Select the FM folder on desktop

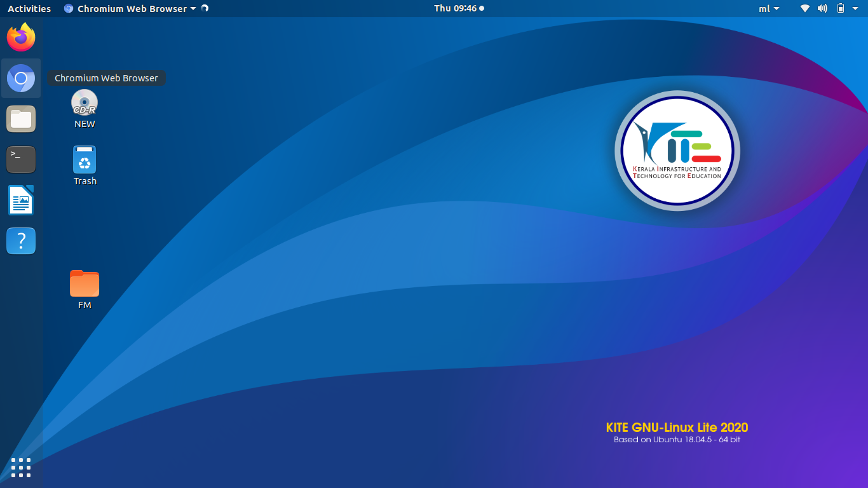click(x=85, y=284)
